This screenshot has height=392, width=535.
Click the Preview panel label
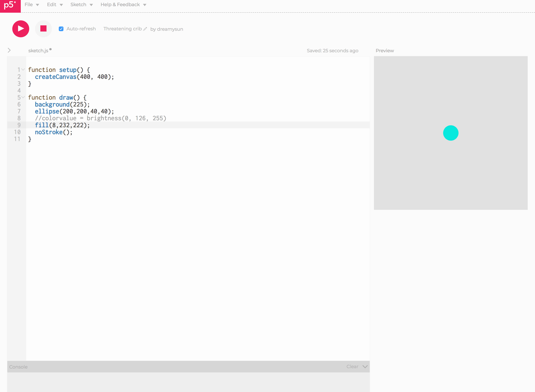385,51
